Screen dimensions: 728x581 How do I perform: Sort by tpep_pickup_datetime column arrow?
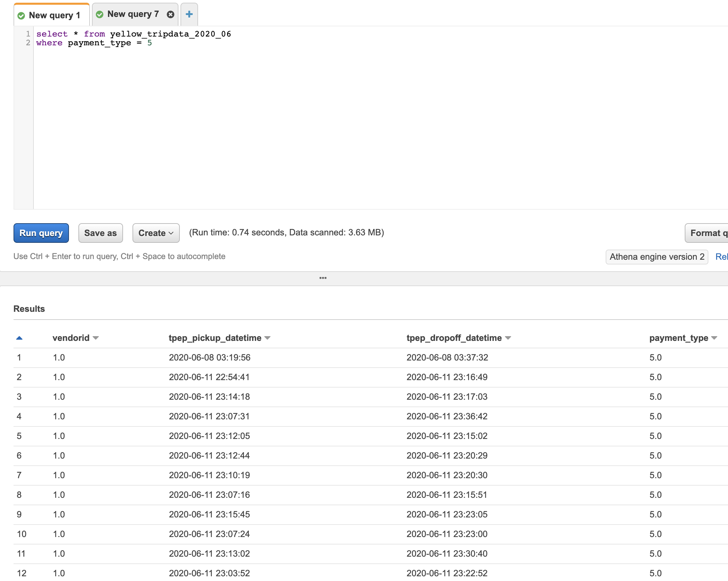(267, 338)
